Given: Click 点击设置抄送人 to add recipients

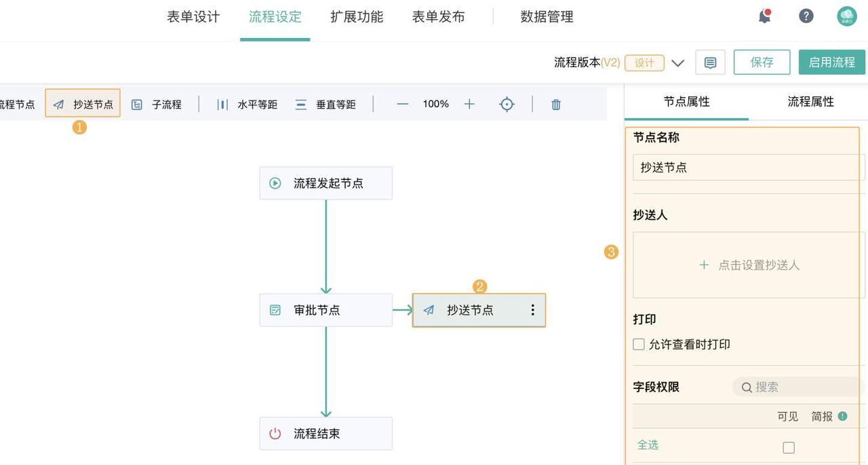Looking at the screenshot, I should pos(749,265).
